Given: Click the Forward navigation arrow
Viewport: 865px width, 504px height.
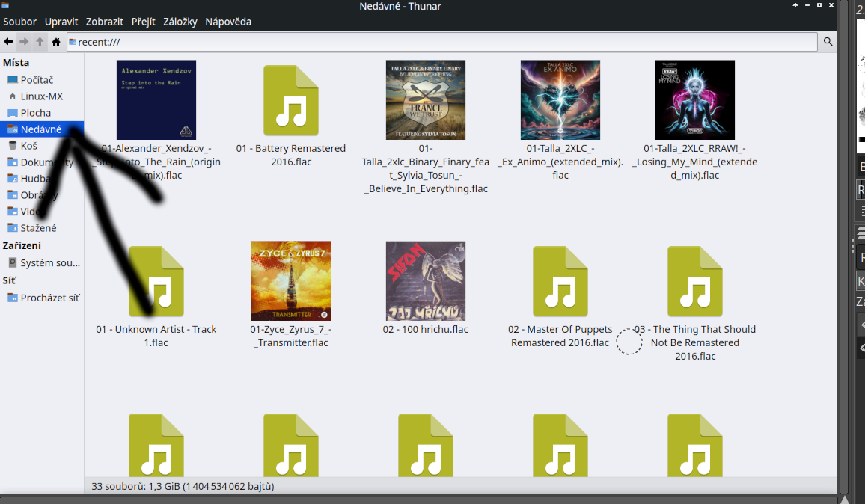Looking at the screenshot, I should (24, 42).
